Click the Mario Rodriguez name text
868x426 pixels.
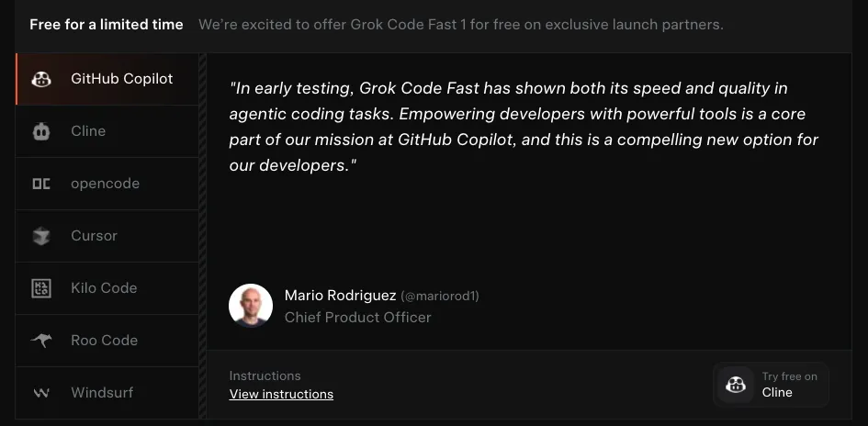(340, 296)
